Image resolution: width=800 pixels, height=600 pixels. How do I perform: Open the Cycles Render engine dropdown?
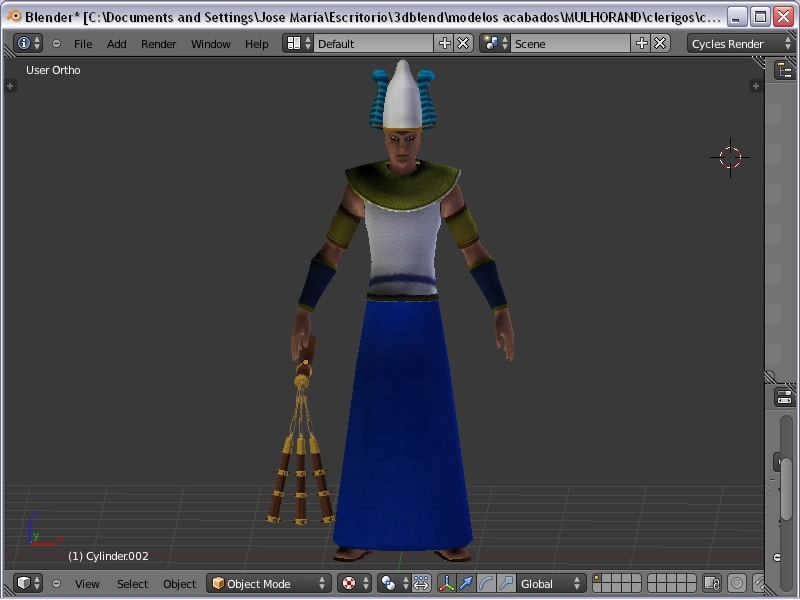pos(741,43)
